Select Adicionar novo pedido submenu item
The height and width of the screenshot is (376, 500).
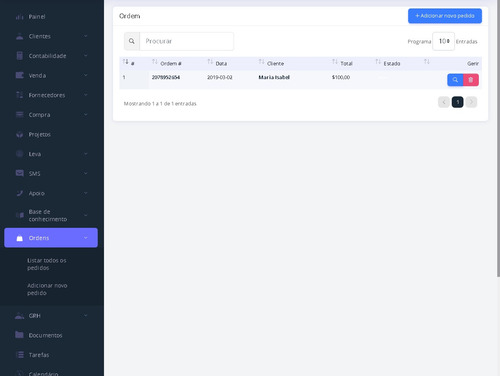click(x=47, y=289)
